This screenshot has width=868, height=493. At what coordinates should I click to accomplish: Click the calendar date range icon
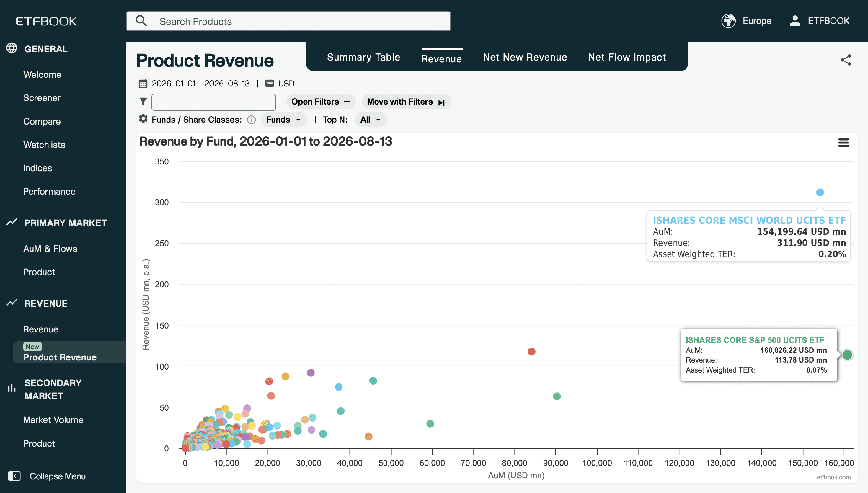pyautogui.click(x=143, y=83)
